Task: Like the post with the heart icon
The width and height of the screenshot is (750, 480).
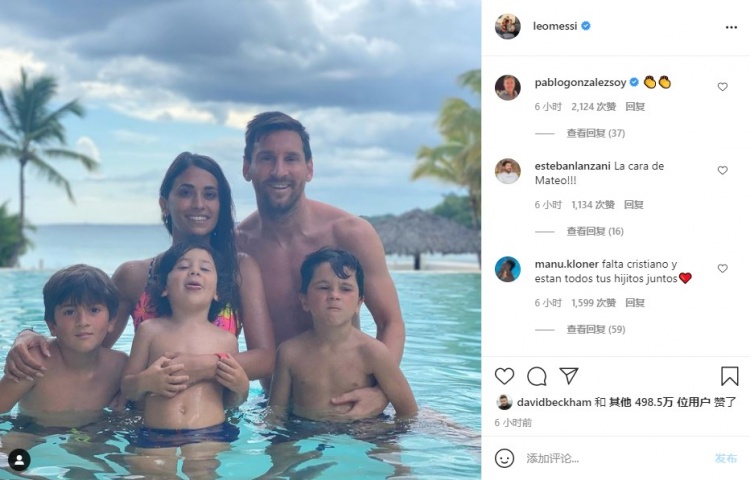Action: coord(504,376)
